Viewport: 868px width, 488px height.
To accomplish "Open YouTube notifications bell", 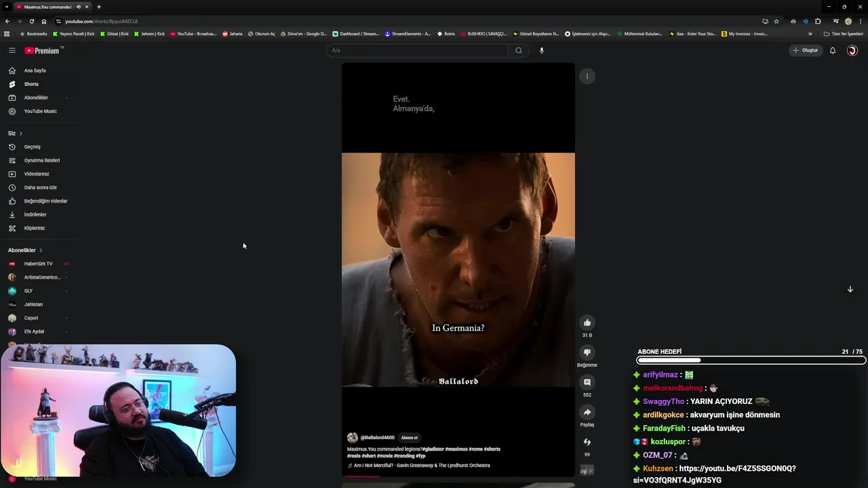I will [833, 50].
